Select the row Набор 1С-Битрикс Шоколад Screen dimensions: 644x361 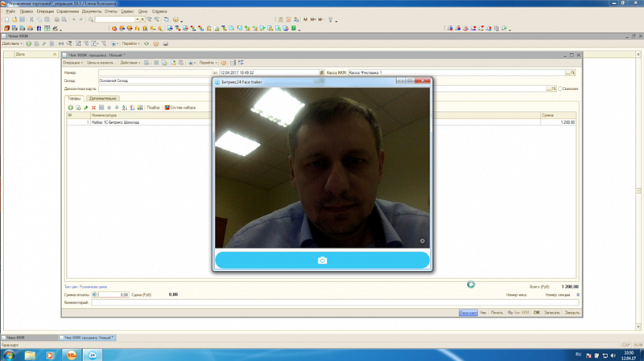[321, 122]
